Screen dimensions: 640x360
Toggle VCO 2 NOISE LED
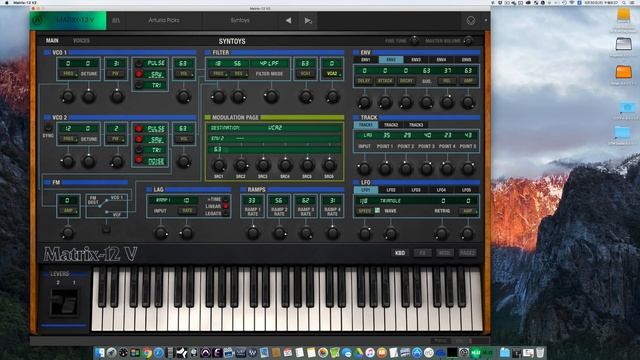139,160
